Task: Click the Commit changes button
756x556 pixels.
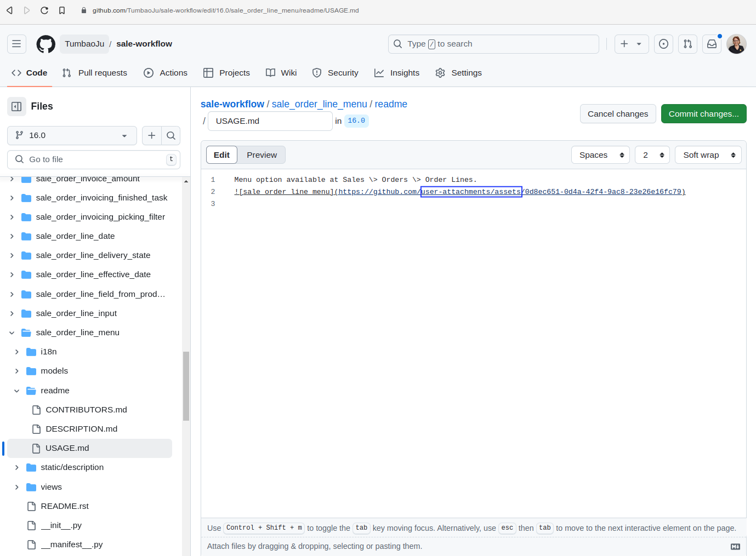Action: click(703, 114)
